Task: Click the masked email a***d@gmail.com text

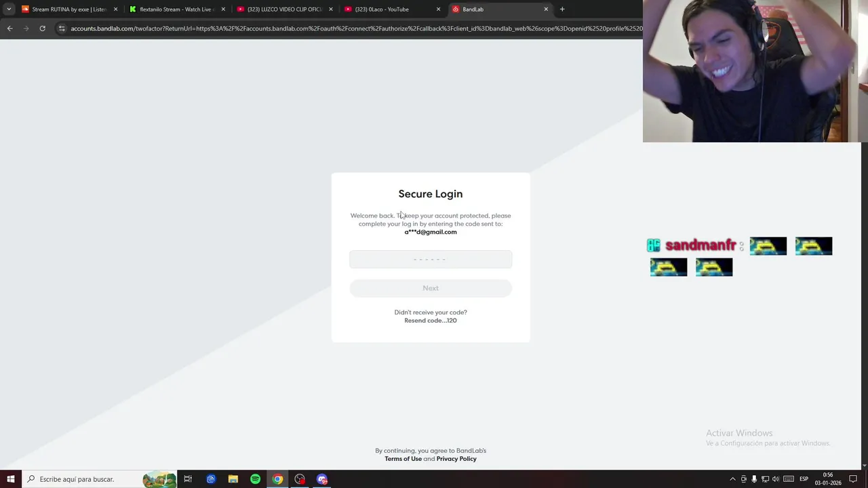Action: tap(431, 232)
